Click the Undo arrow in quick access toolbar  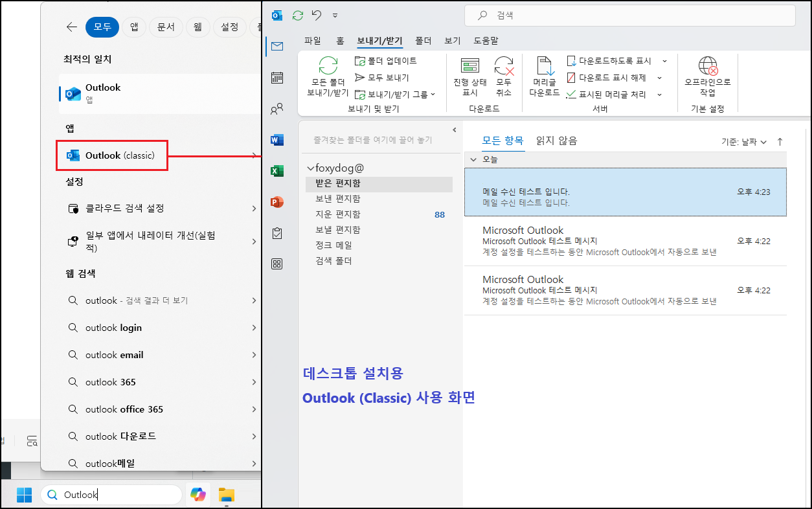click(x=317, y=15)
